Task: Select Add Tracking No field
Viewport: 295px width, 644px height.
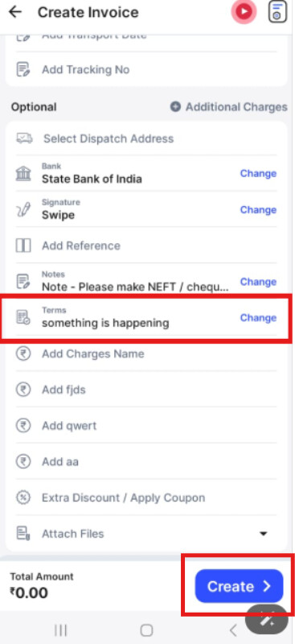Action: coord(146,69)
